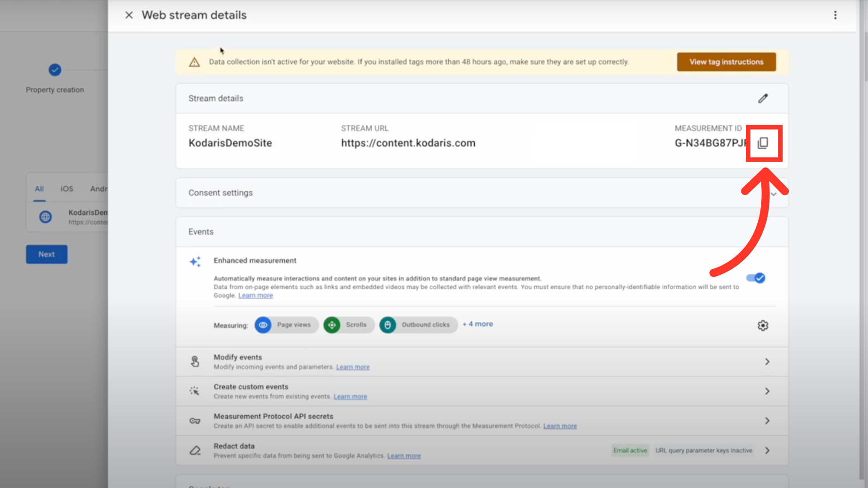Open enhanced measurement settings gear

click(x=763, y=325)
